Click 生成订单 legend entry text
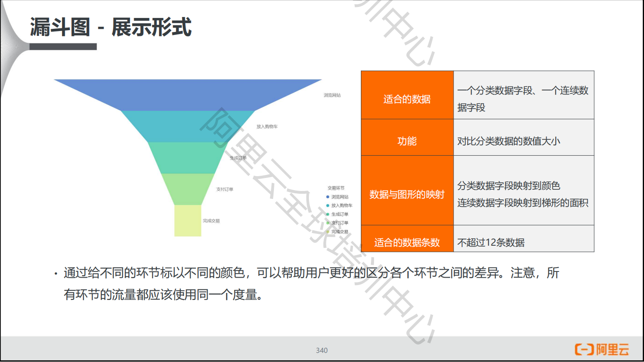Viewport: 644px width, 362px height. click(340, 214)
